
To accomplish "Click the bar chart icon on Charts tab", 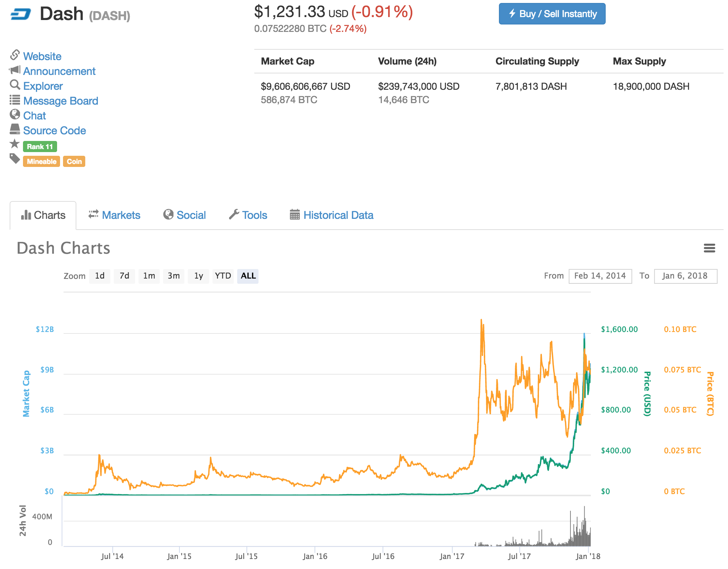I will tap(26, 215).
